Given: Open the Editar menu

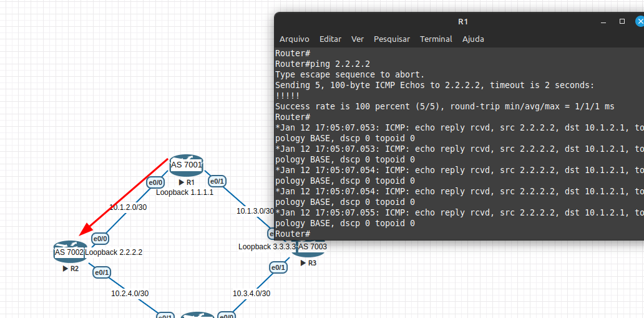Looking at the screenshot, I should click(x=330, y=39).
